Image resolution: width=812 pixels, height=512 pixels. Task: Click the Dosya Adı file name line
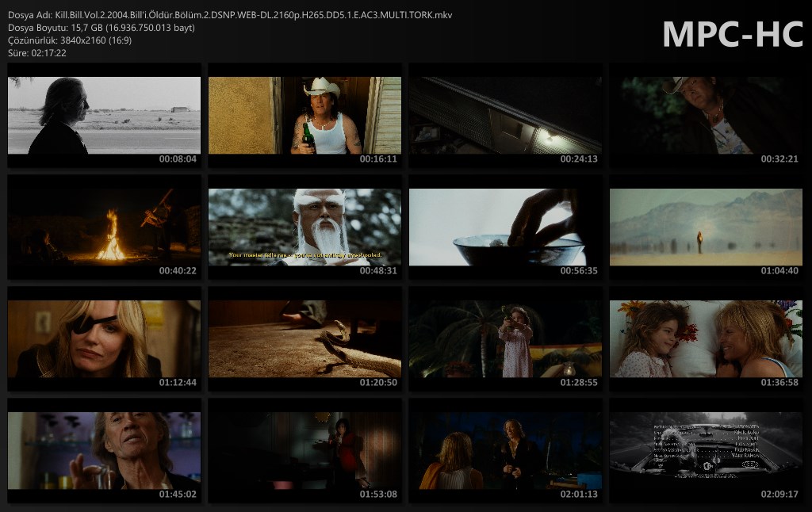pos(230,15)
